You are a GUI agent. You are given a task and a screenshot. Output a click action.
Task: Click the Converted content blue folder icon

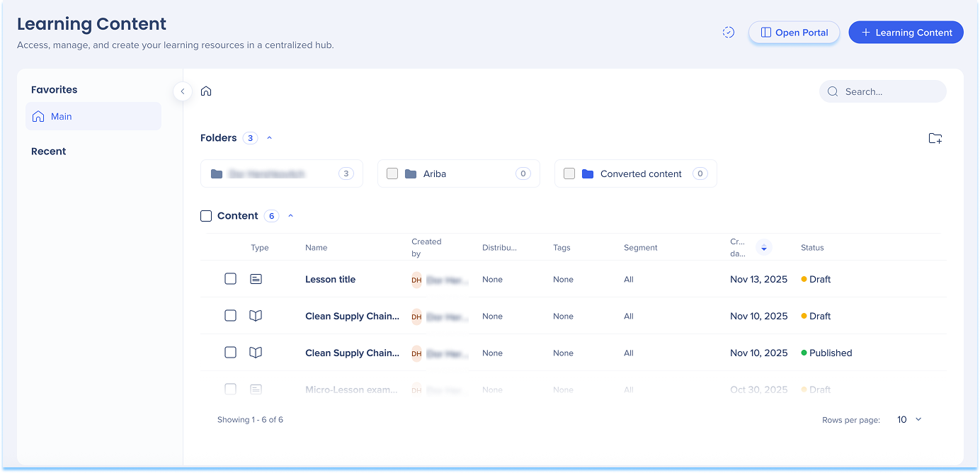tap(587, 174)
